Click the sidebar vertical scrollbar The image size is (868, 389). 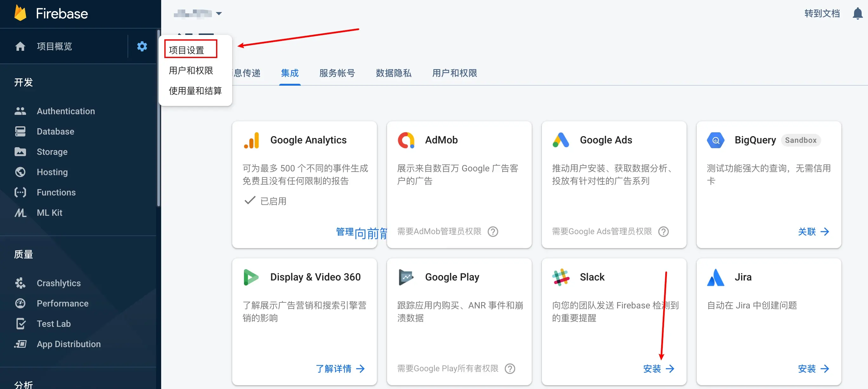pos(158,118)
